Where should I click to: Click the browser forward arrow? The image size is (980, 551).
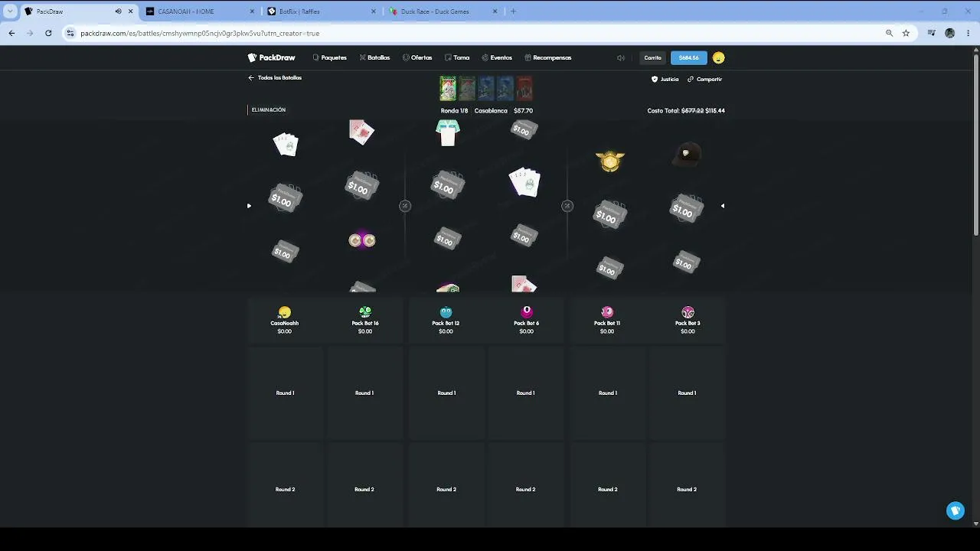pos(30,33)
